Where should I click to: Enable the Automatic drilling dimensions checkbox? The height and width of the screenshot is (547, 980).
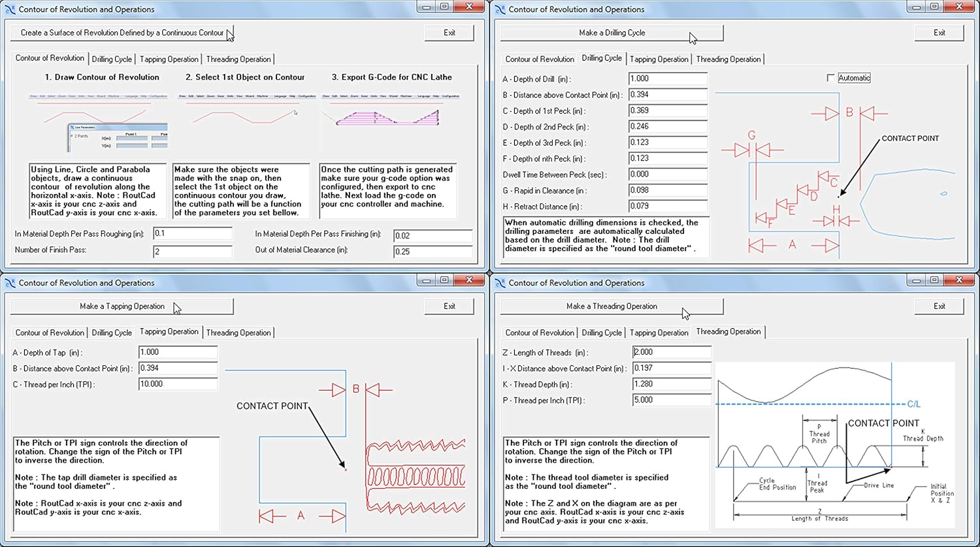pyautogui.click(x=830, y=78)
